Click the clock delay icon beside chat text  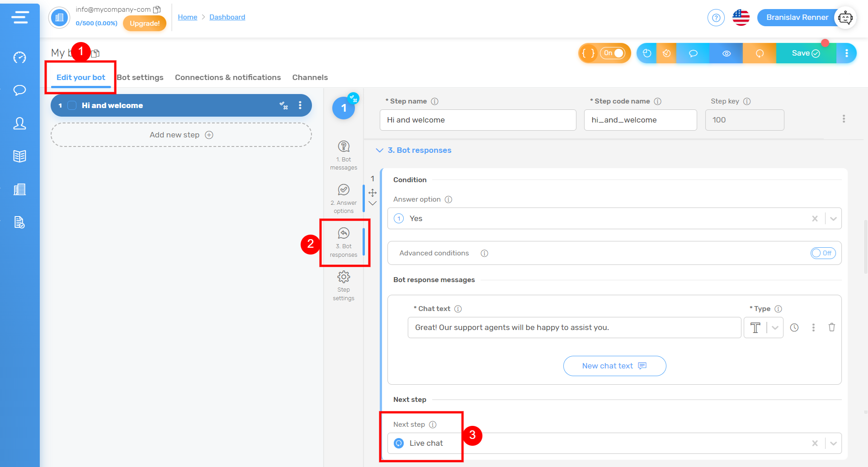pos(794,328)
